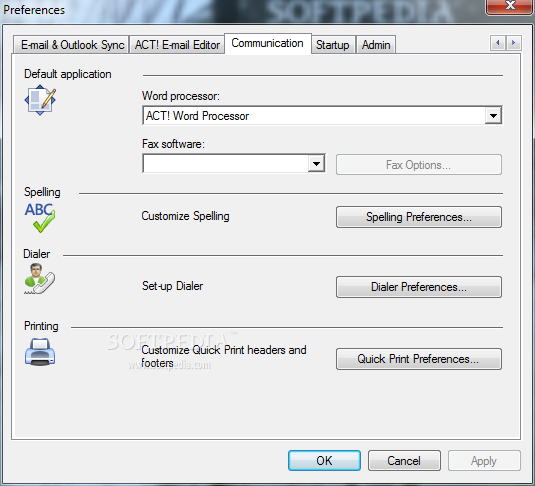The image size is (535, 486).
Task: Click the Spelling section heading
Action: pyautogui.click(x=42, y=192)
